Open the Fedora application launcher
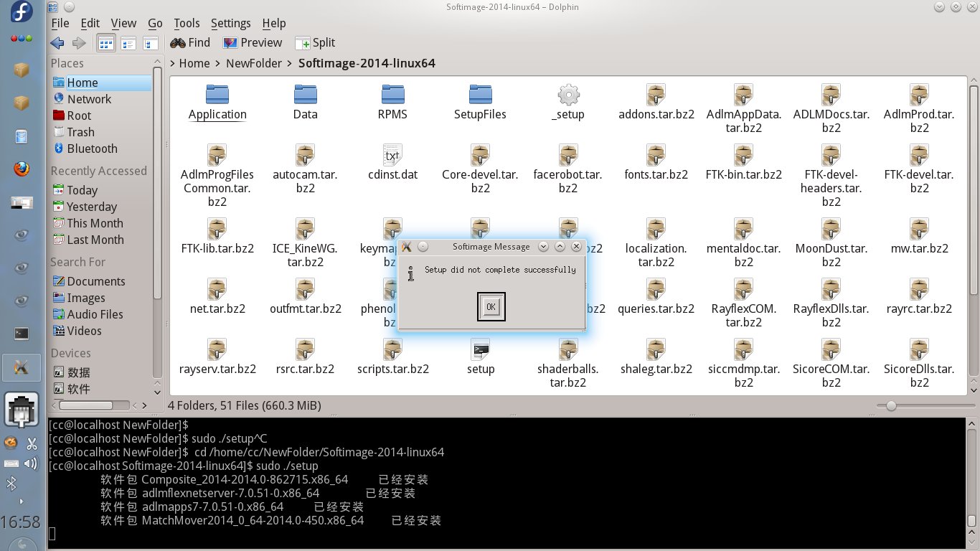Screen dimensions: 980x551 click(x=22, y=12)
